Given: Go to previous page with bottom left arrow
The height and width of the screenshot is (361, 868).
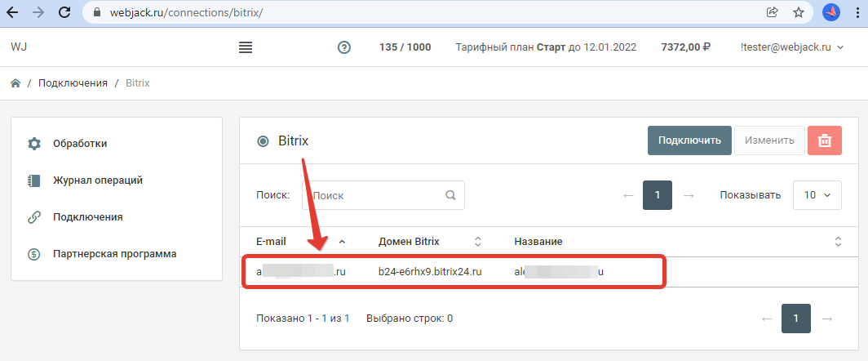Looking at the screenshot, I should (x=767, y=319).
